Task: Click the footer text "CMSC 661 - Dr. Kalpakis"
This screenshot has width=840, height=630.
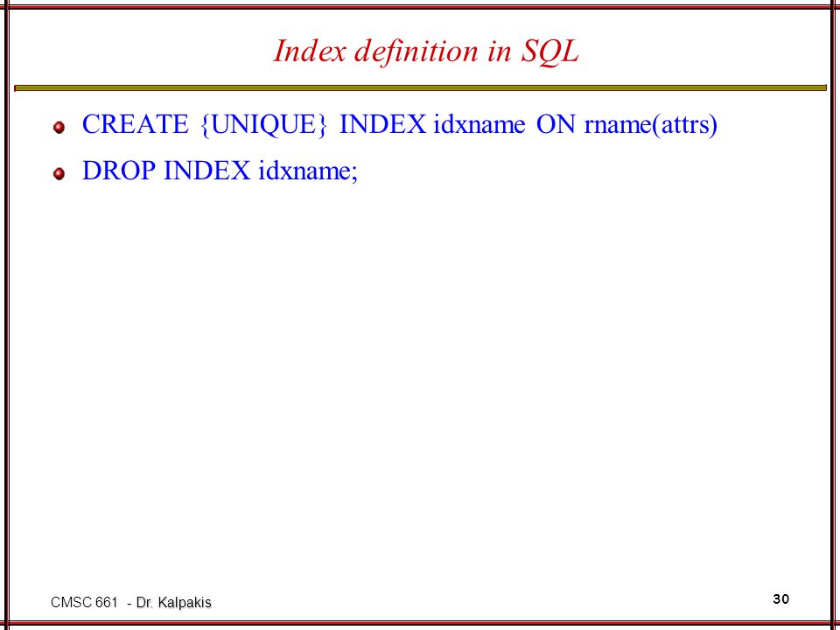Action: [x=130, y=603]
